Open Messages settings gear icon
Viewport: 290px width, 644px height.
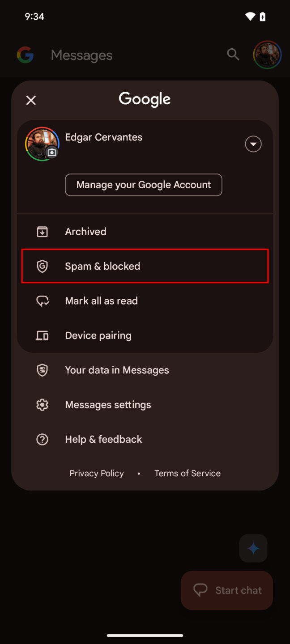tap(42, 404)
